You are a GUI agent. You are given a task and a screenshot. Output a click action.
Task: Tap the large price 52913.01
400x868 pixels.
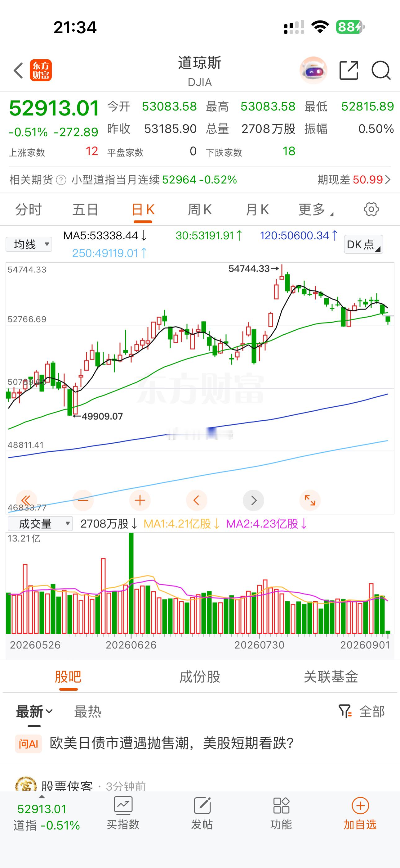coord(54,108)
